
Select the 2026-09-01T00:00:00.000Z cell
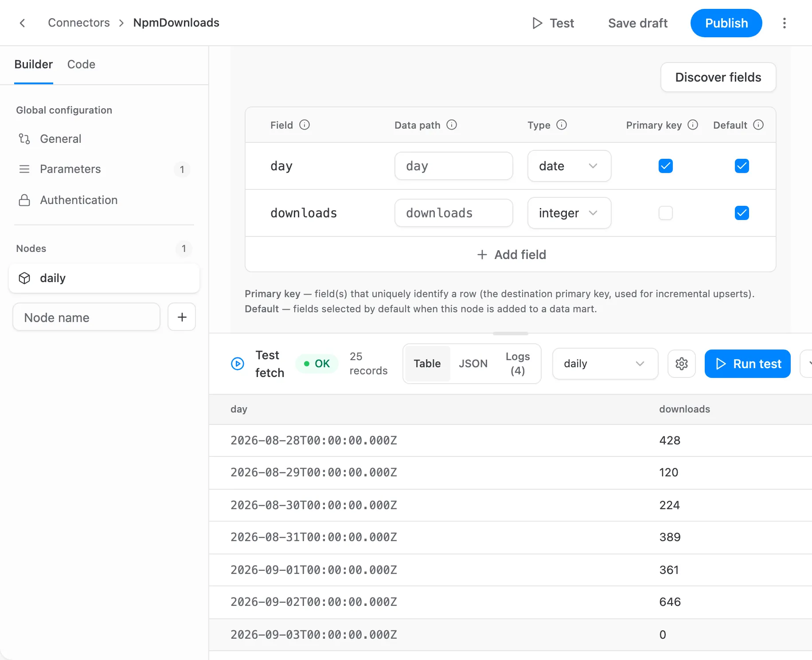(314, 570)
